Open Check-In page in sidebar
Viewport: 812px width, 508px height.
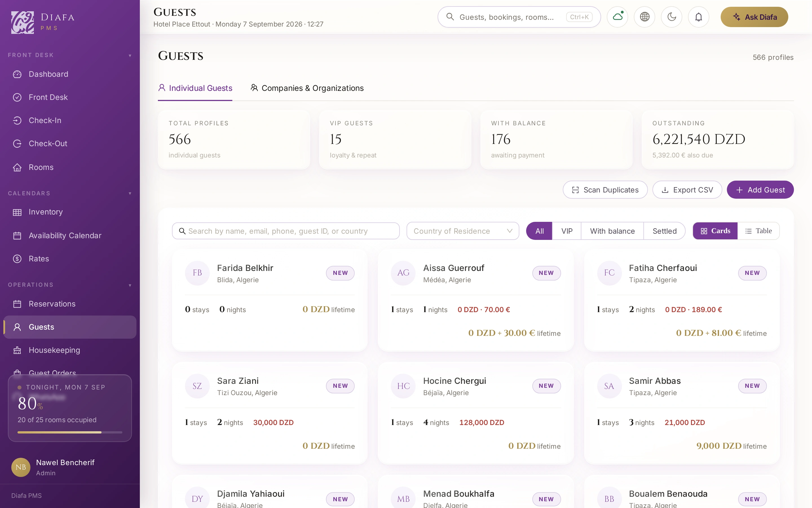70,120
